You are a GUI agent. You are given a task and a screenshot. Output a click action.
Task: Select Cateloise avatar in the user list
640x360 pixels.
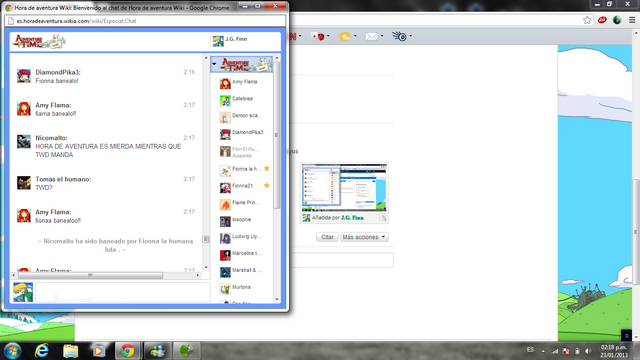(x=225, y=100)
